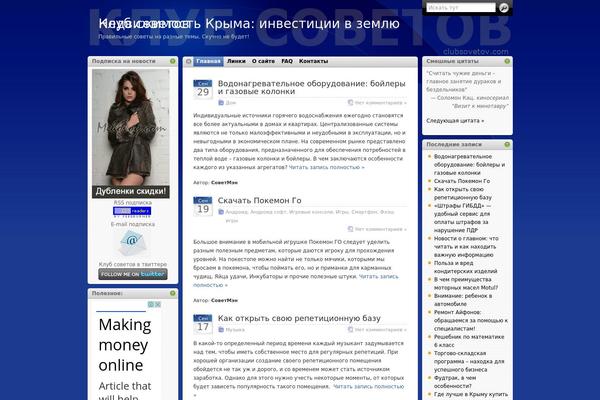Open Нет комментариев link on бойлеры post
The image size is (600, 400).
[x=381, y=103]
